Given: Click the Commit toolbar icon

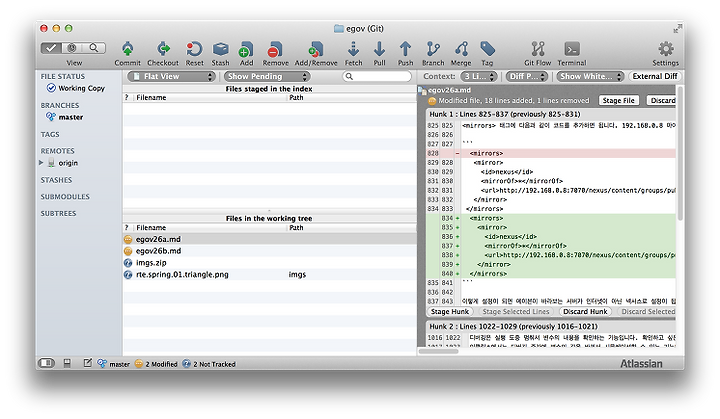Looking at the screenshot, I should [128, 49].
